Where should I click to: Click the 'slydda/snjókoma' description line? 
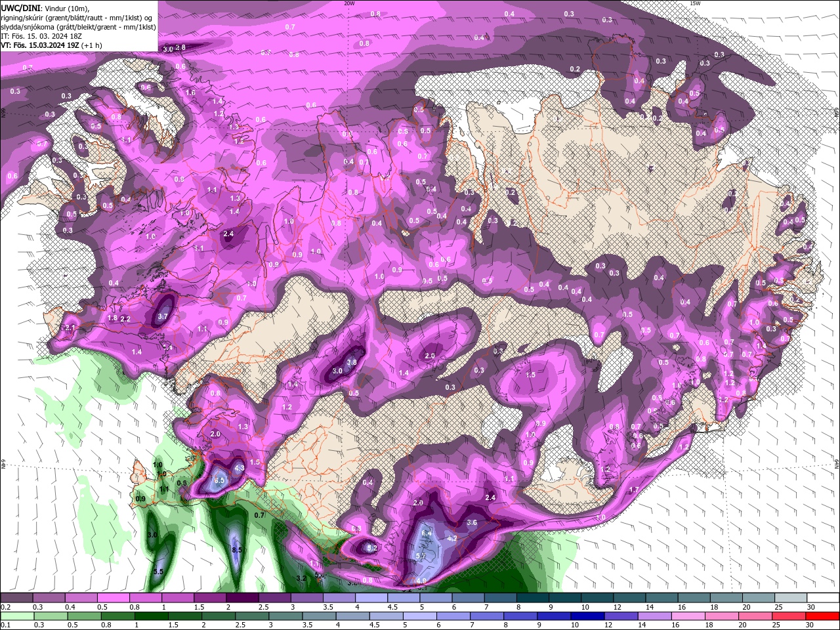coord(78,27)
